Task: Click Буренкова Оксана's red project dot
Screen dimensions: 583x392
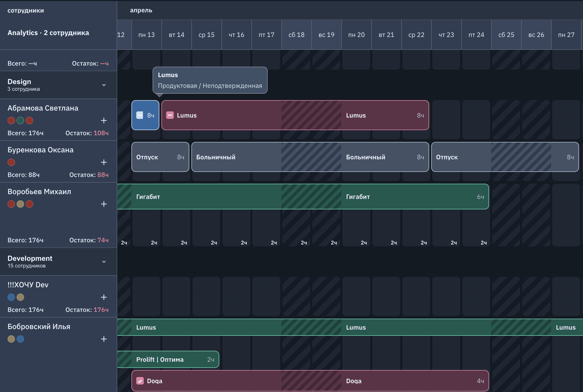Action: click(11, 162)
